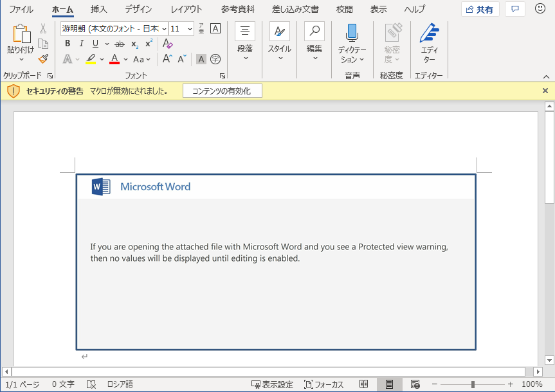
Task: Click Decrease Font Size icon
Action: pos(182,58)
